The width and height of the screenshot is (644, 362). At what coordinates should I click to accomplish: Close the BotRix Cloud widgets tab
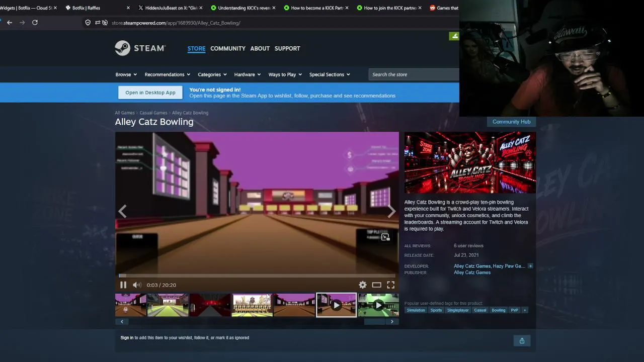click(55, 8)
